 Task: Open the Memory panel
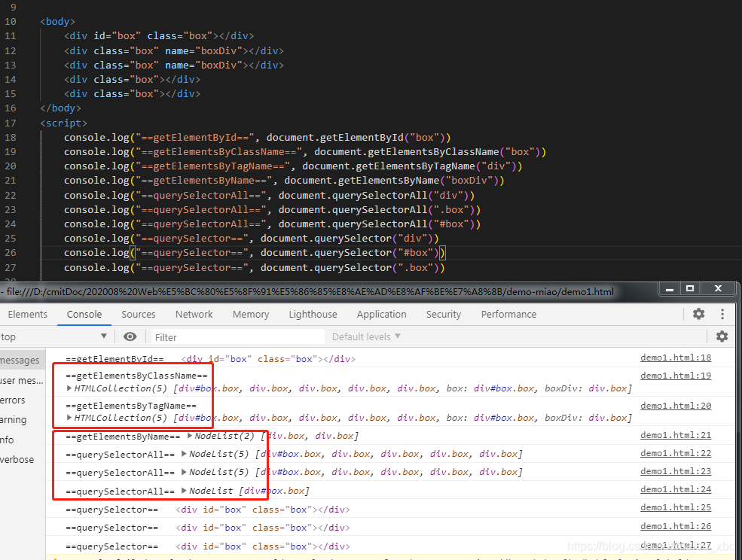click(x=251, y=314)
